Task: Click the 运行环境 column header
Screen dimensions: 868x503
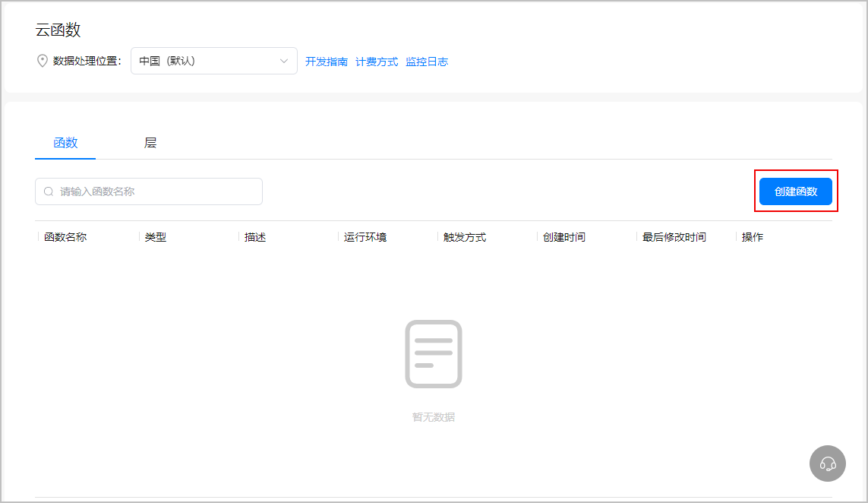Action: pyautogui.click(x=365, y=237)
